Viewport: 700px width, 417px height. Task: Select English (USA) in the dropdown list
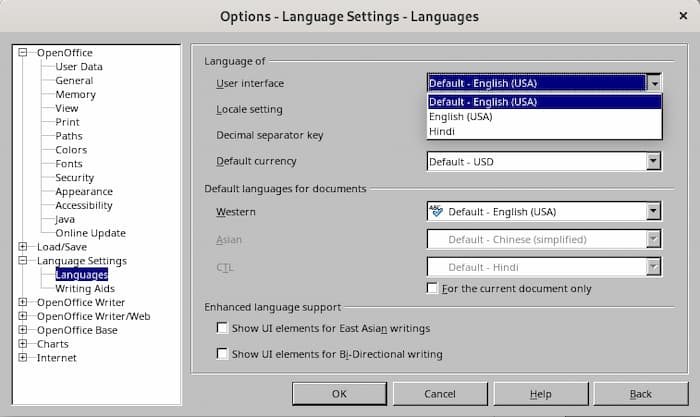point(460,116)
